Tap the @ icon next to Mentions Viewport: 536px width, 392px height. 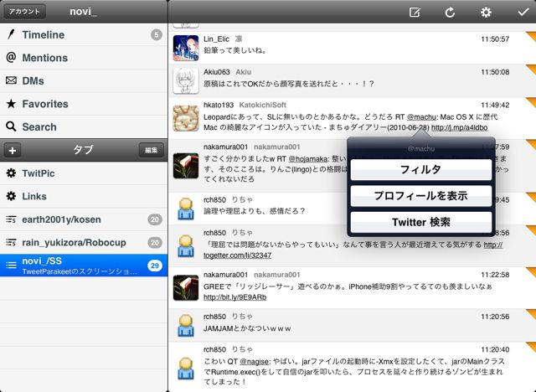(x=11, y=57)
